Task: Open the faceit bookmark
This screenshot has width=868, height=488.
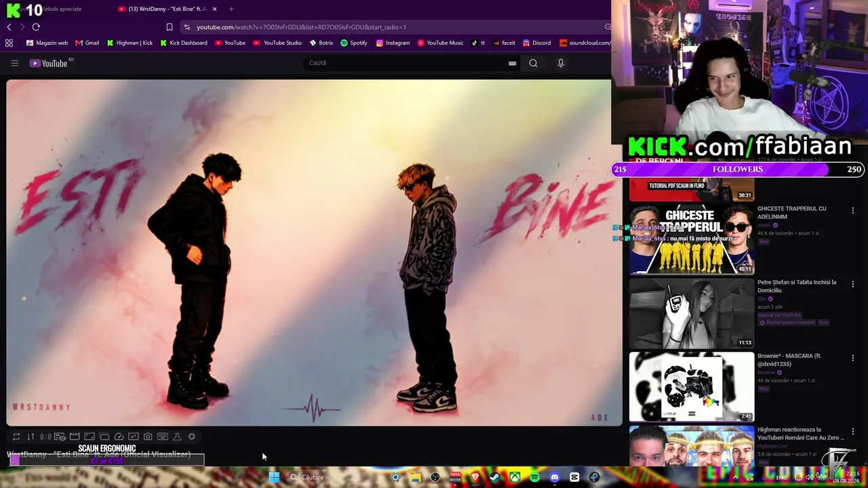Action: pyautogui.click(x=503, y=43)
